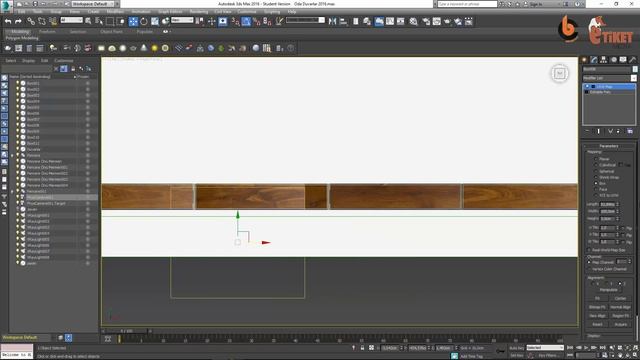Toggle the Angle Snap button
The image size is (640, 360).
click(246, 22)
